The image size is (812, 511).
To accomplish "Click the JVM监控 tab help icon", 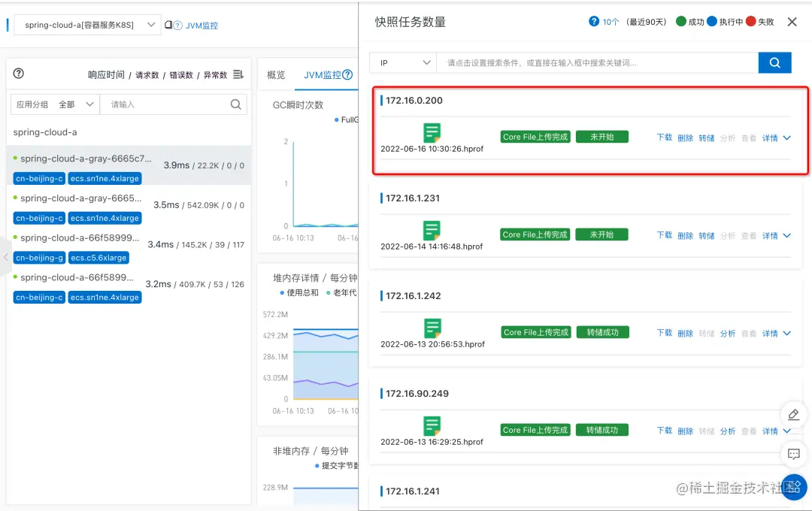I will click(x=347, y=74).
